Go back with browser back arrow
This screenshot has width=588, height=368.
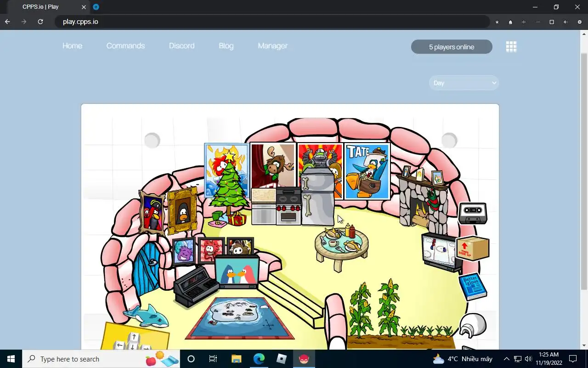(x=7, y=22)
